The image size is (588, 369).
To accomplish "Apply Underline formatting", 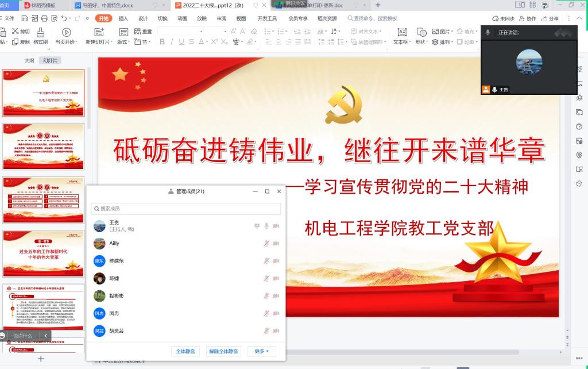I will pyautogui.click(x=181, y=41).
